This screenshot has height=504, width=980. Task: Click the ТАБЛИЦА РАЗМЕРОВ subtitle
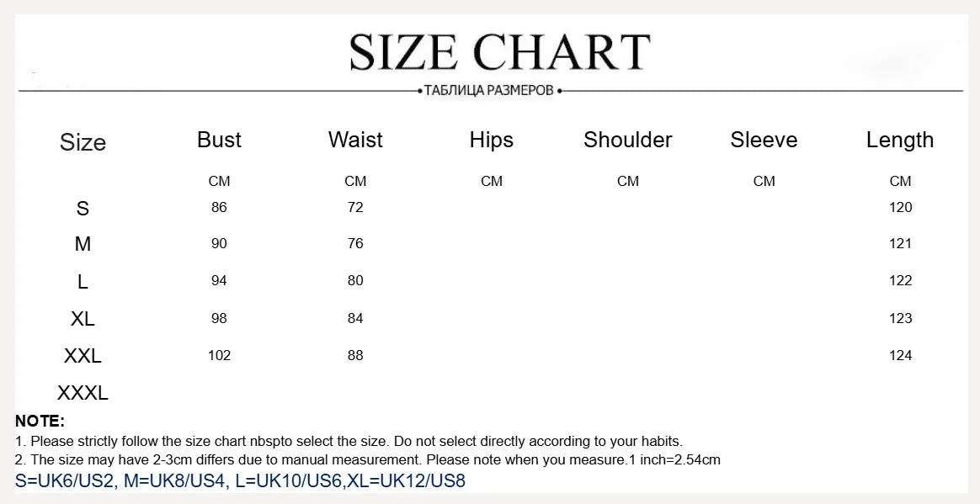coord(490,90)
